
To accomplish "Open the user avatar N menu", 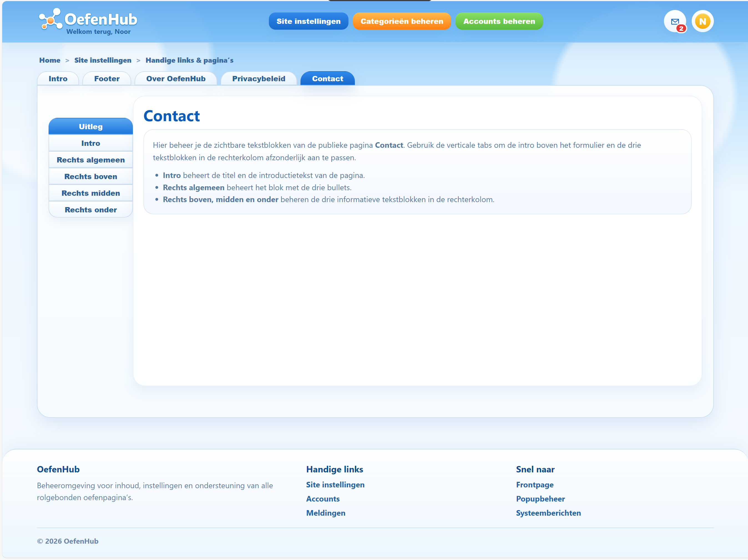I will pyautogui.click(x=702, y=21).
